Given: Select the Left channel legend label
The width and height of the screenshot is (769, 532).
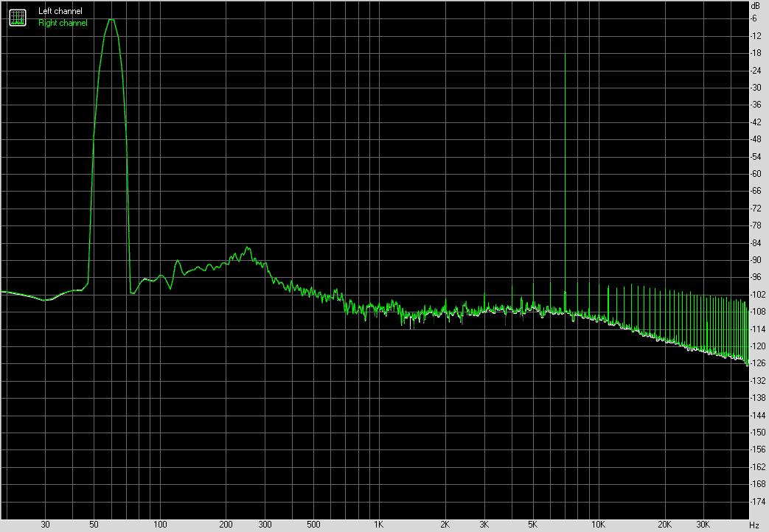Looking at the screenshot, I should coord(60,12).
